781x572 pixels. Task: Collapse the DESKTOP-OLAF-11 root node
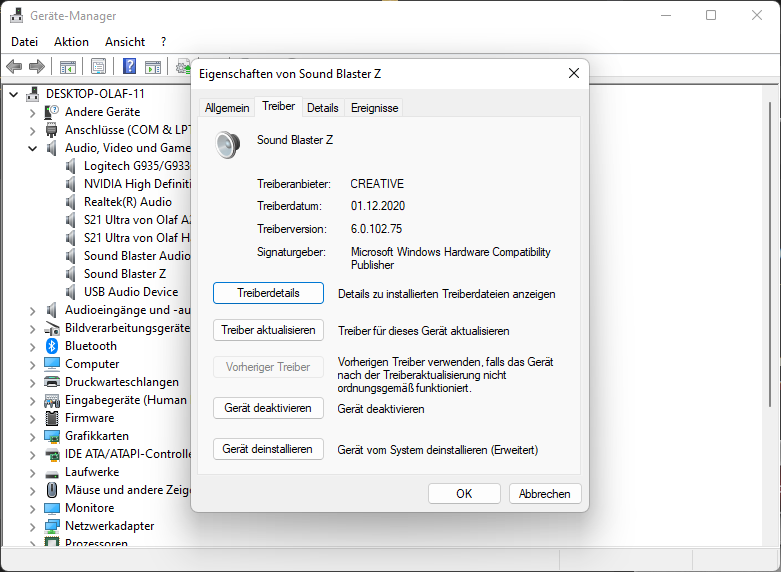pyautogui.click(x=13, y=94)
